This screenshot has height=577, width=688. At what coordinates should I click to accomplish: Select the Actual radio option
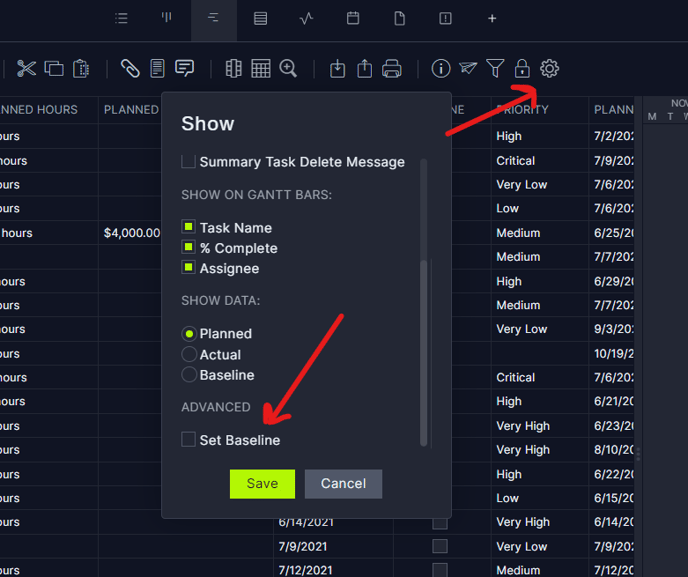(189, 354)
